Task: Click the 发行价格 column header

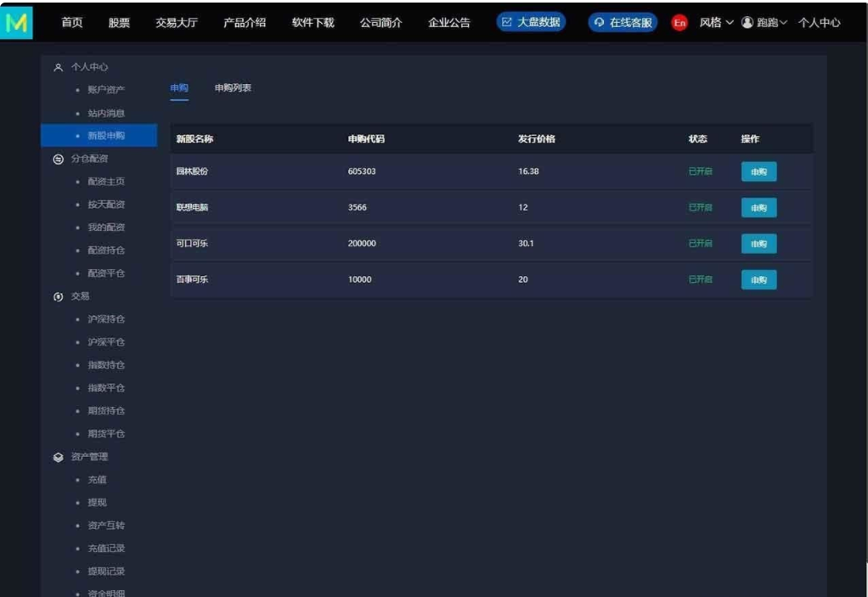Action: pyautogui.click(x=537, y=139)
